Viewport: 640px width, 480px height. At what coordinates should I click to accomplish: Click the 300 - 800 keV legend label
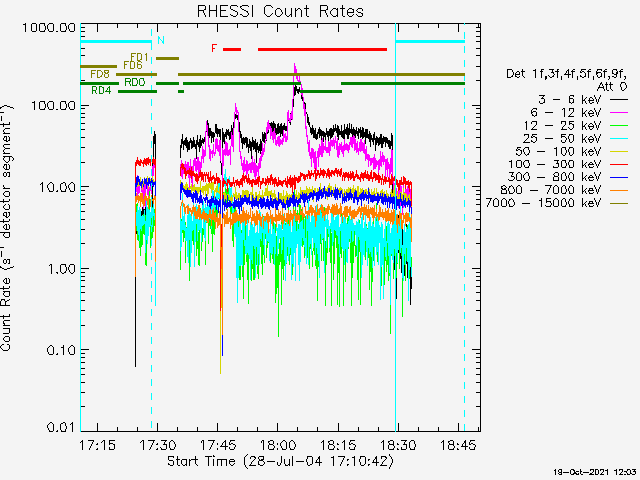click(554, 177)
